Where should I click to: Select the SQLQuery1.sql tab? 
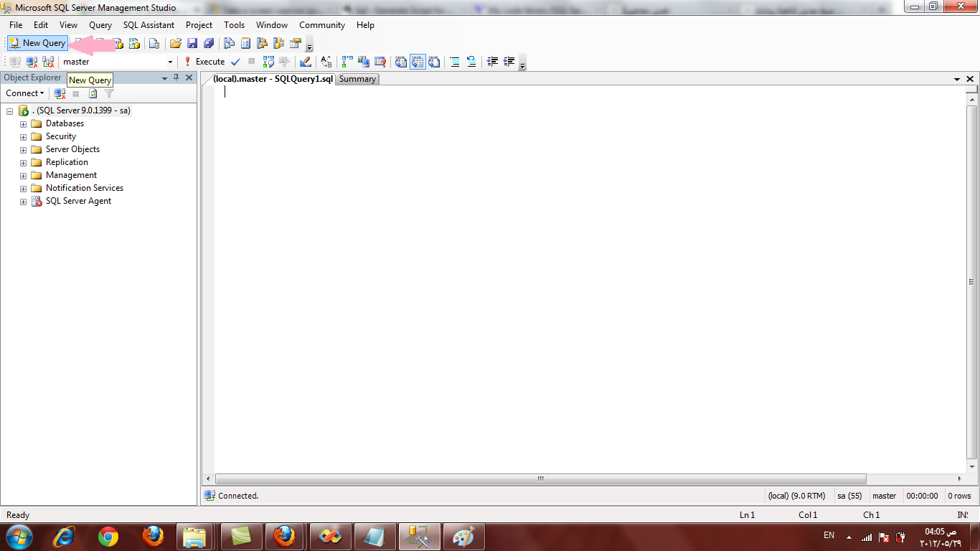pos(273,79)
